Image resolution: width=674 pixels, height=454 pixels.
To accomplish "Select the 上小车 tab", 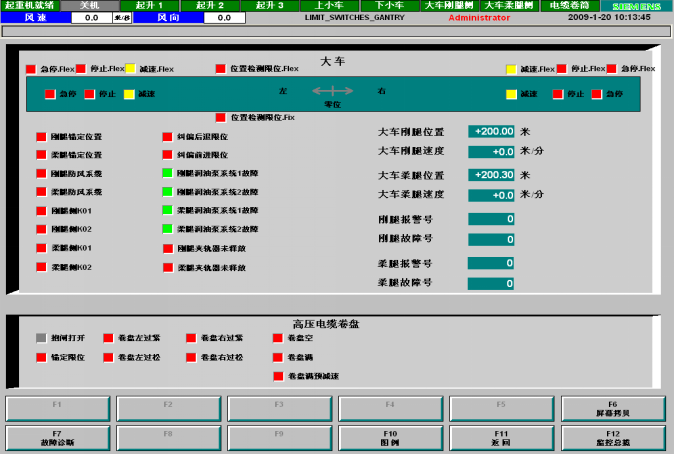I will pos(329,6).
